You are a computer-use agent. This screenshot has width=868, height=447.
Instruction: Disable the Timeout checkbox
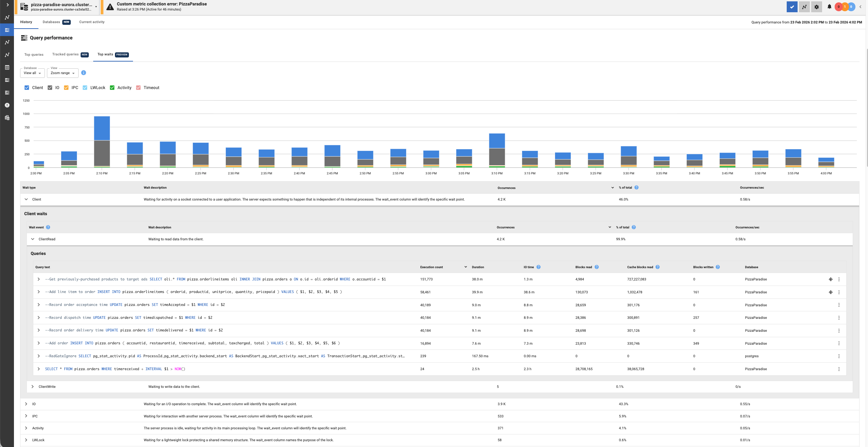click(138, 88)
